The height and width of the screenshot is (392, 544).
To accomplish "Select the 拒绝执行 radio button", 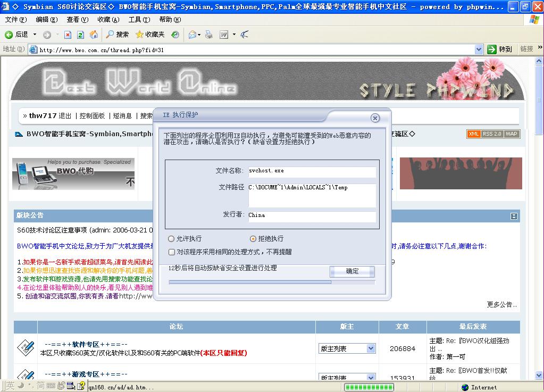I will click(x=253, y=239).
